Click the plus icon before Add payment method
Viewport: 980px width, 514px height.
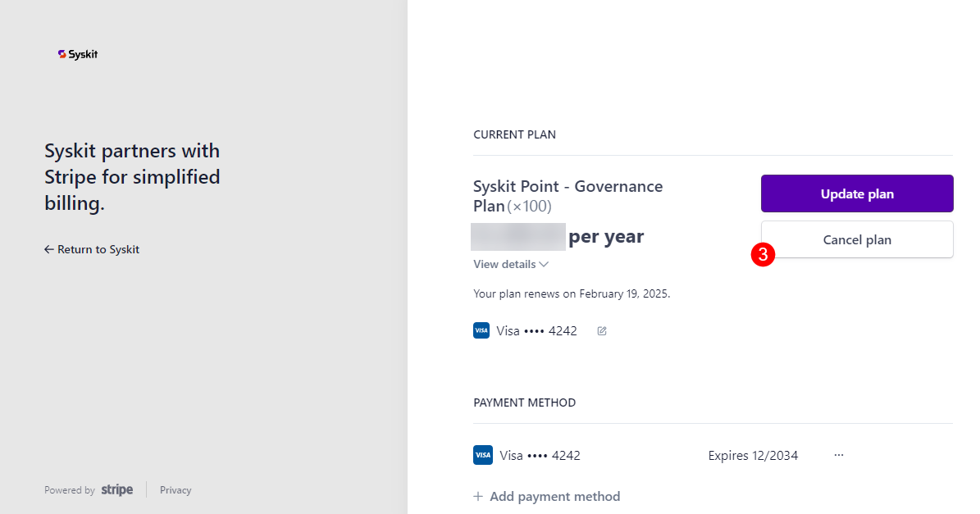(x=477, y=496)
